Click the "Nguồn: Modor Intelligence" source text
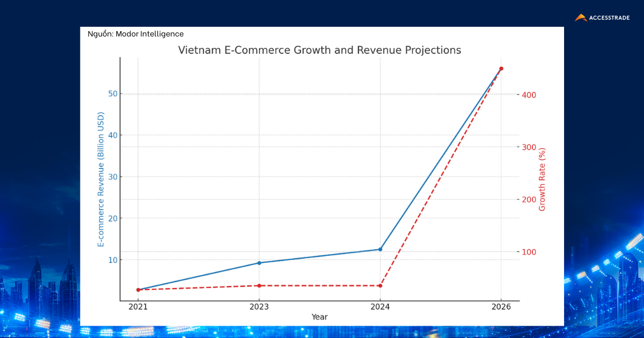The width and height of the screenshot is (644, 338). 135,34
